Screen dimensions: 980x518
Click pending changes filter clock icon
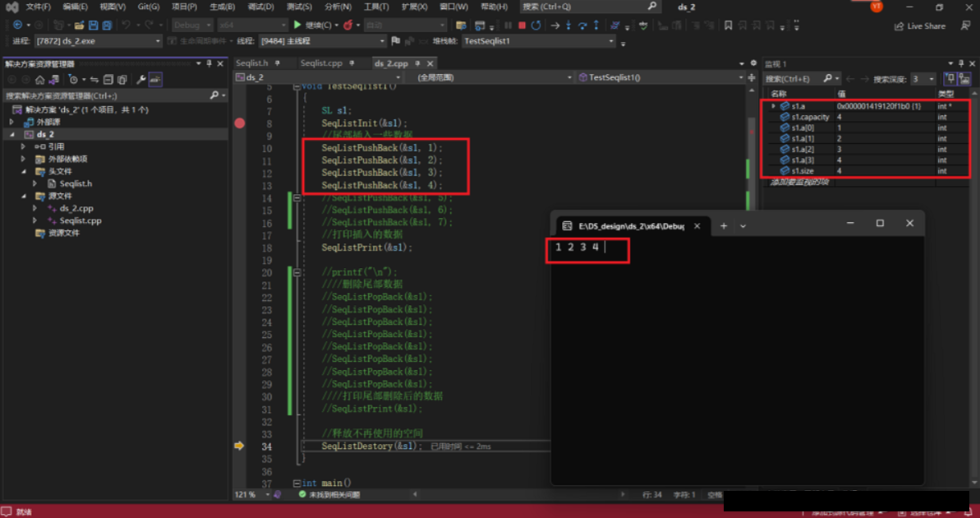point(73,80)
